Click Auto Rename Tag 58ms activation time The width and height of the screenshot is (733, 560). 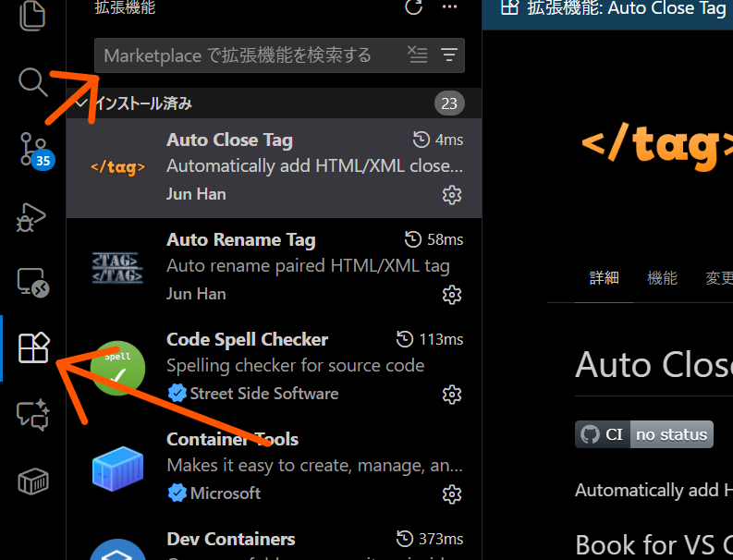click(434, 239)
